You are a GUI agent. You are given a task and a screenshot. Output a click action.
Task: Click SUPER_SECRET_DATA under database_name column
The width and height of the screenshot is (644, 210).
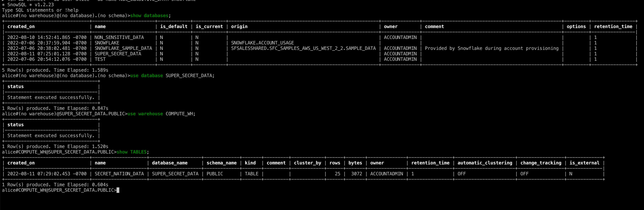point(175,174)
